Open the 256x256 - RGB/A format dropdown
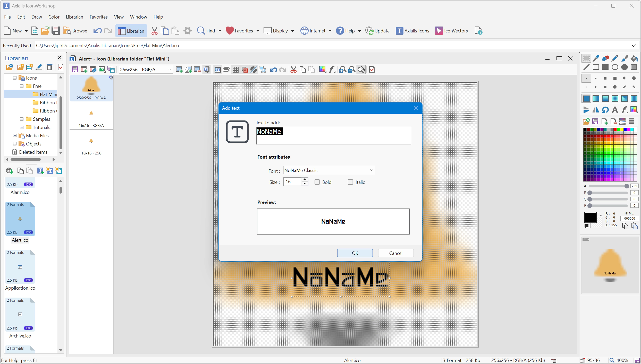Screen dimensions: 641x364 [x=169, y=70]
